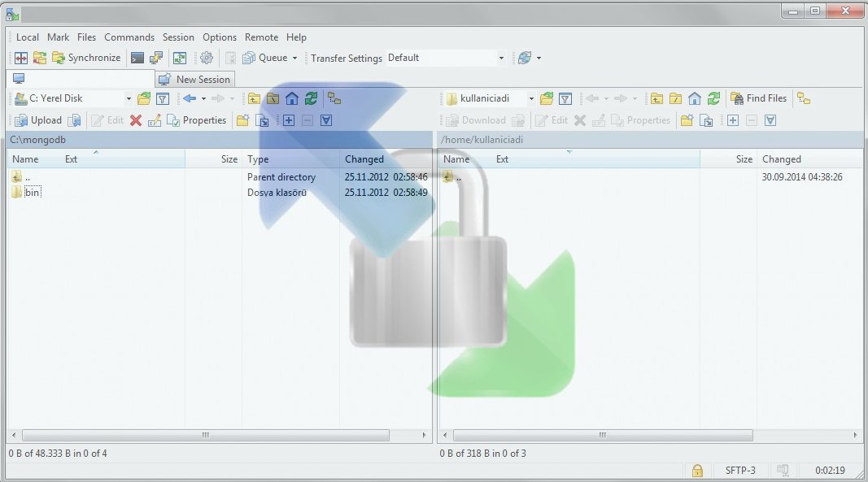Click the local Delete red X icon
This screenshot has width=868, height=482.
(x=136, y=120)
